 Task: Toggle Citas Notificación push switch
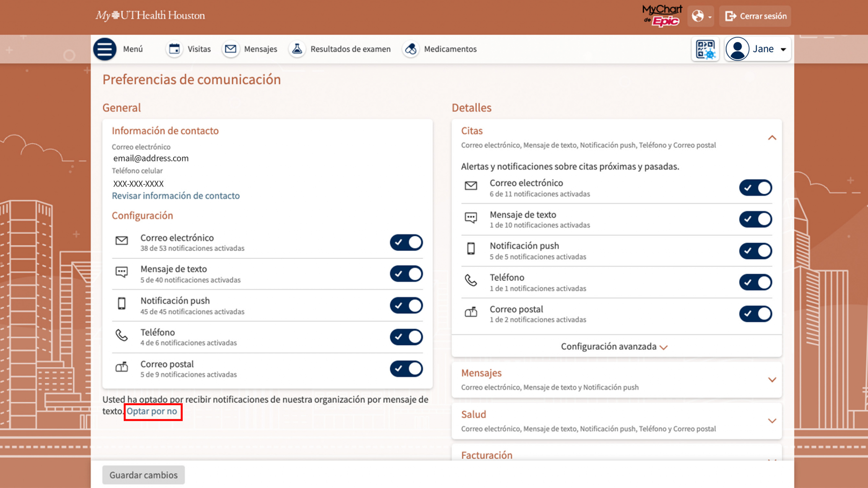pos(755,251)
